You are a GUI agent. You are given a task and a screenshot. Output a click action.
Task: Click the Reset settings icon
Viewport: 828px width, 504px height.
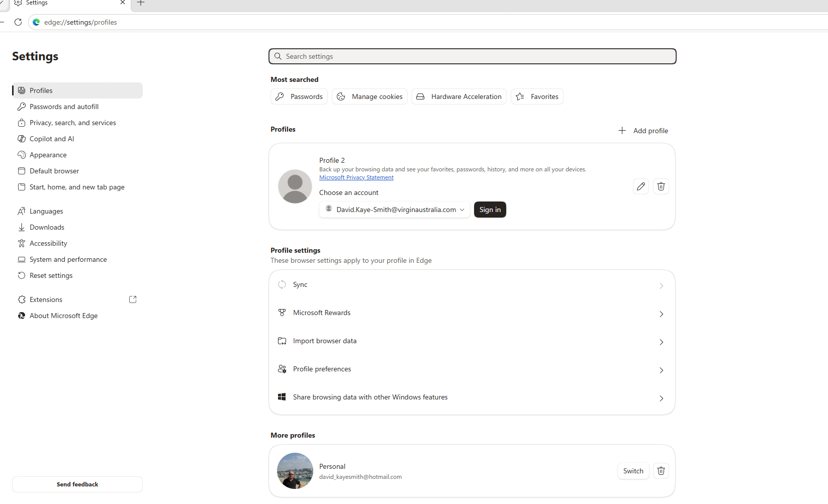point(22,275)
